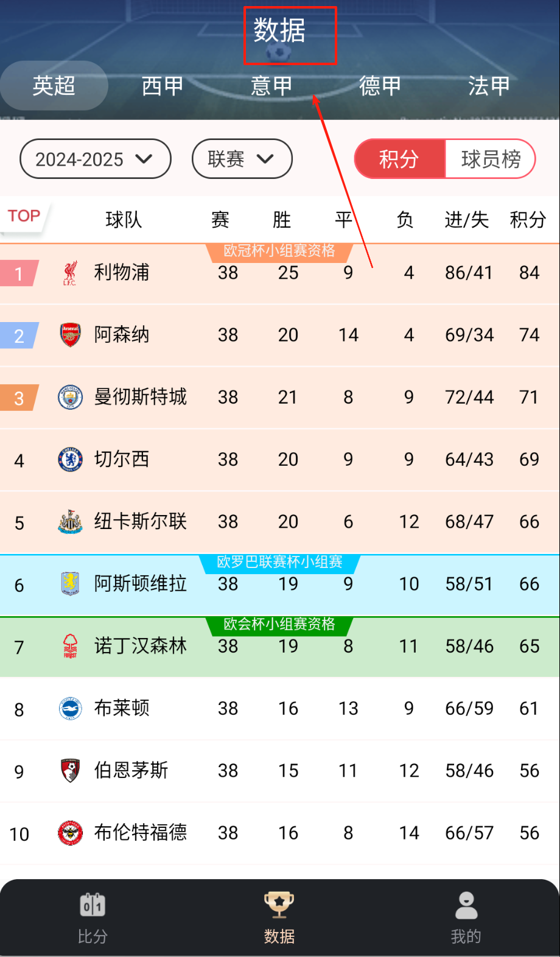Tap the Liverpool club crest icon

click(x=70, y=273)
